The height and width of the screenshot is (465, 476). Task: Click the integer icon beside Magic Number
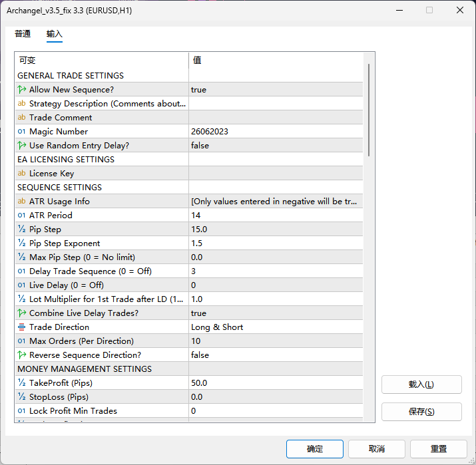coord(21,132)
